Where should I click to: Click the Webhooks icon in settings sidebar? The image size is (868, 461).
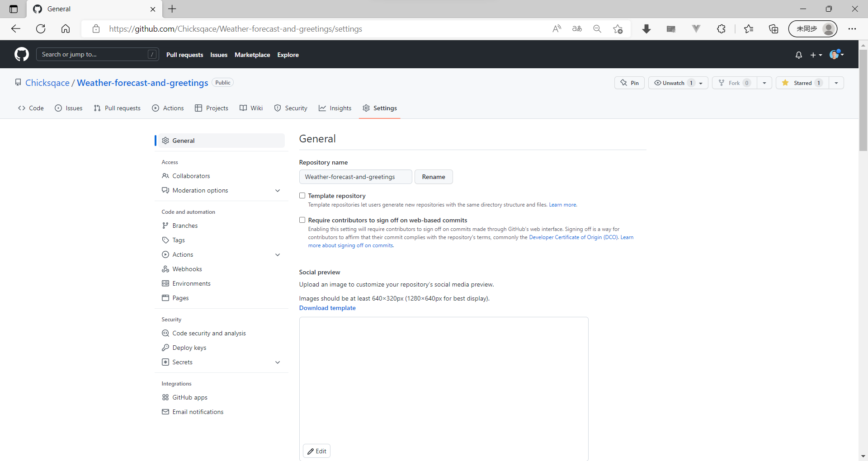[165, 269]
